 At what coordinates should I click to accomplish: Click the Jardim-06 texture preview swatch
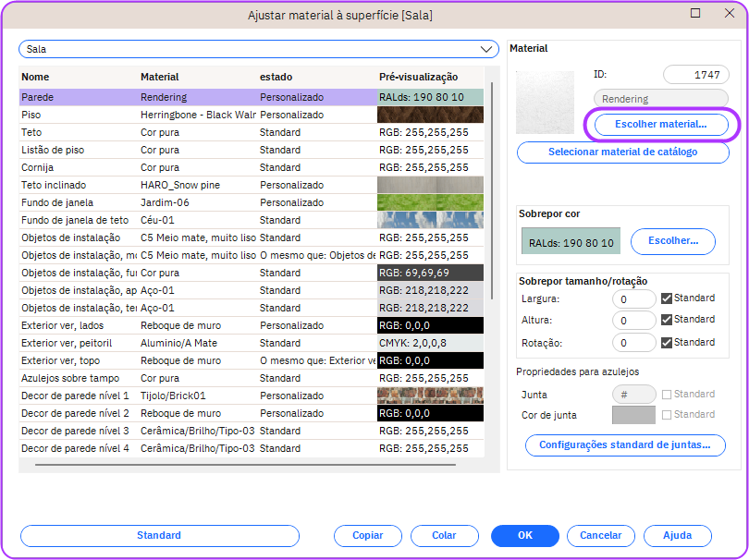click(430, 202)
